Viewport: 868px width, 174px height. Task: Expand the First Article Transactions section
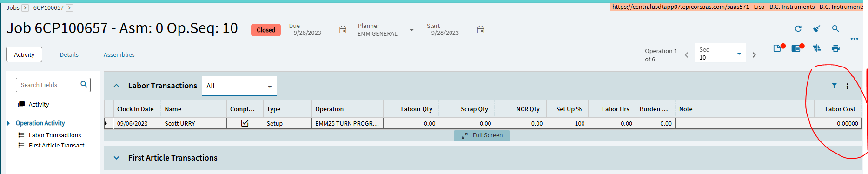point(116,158)
